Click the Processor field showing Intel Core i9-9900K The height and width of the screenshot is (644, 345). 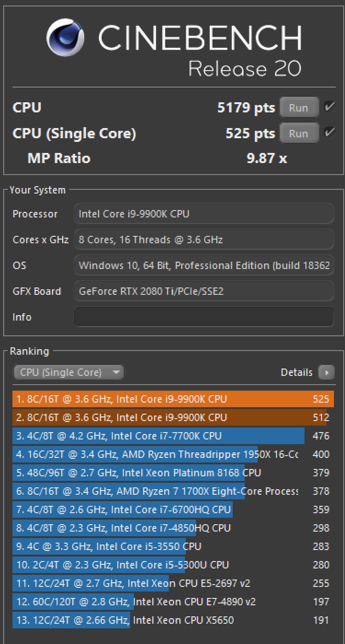[x=204, y=213]
